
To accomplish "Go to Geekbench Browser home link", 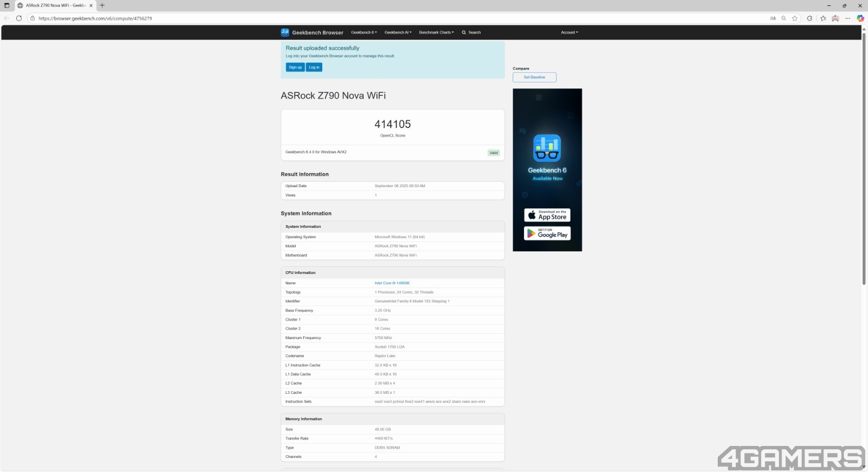I will coord(317,33).
